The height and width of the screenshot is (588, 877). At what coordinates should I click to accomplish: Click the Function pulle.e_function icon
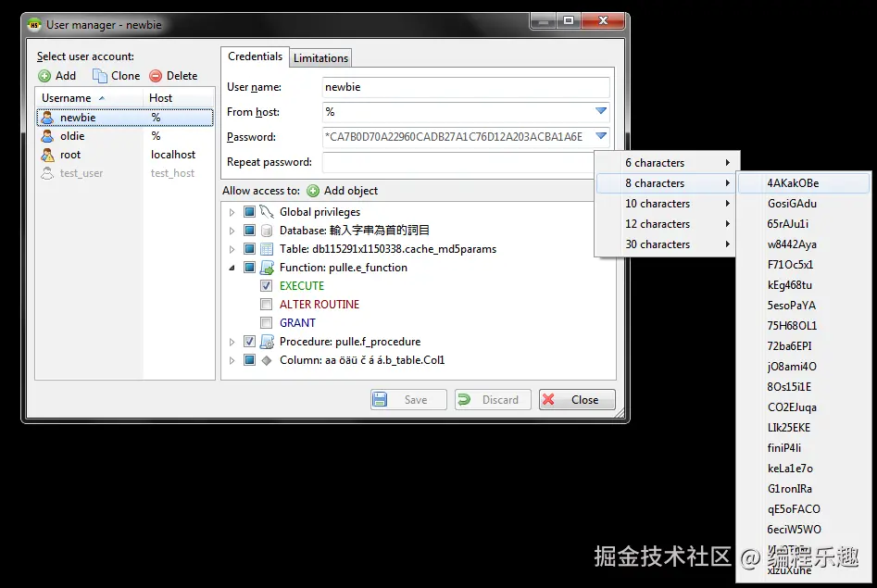(267, 268)
